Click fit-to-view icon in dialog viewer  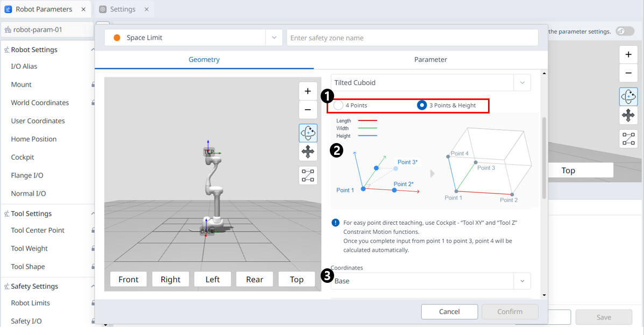pyautogui.click(x=308, y=175)
